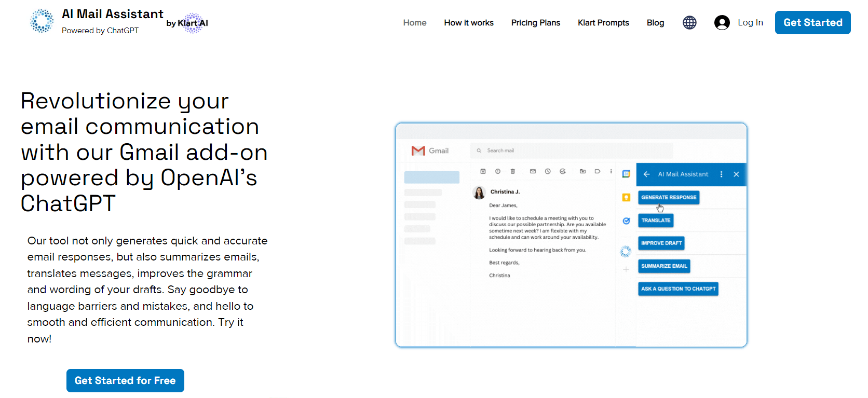Click the Google Keep sidebar icon in demo
Screen dimensions: 868x398
point(626,197)
